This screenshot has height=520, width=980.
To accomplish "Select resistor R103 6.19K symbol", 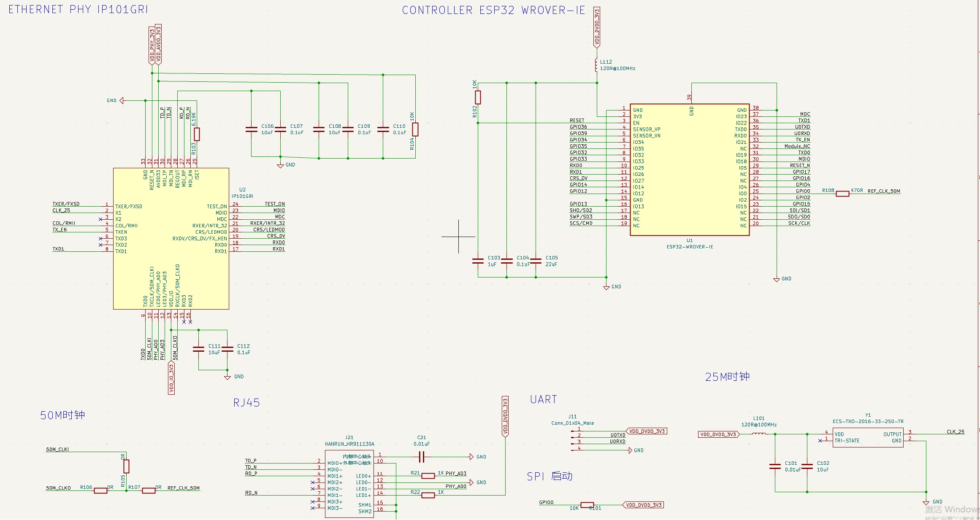I will pos(197,134).
